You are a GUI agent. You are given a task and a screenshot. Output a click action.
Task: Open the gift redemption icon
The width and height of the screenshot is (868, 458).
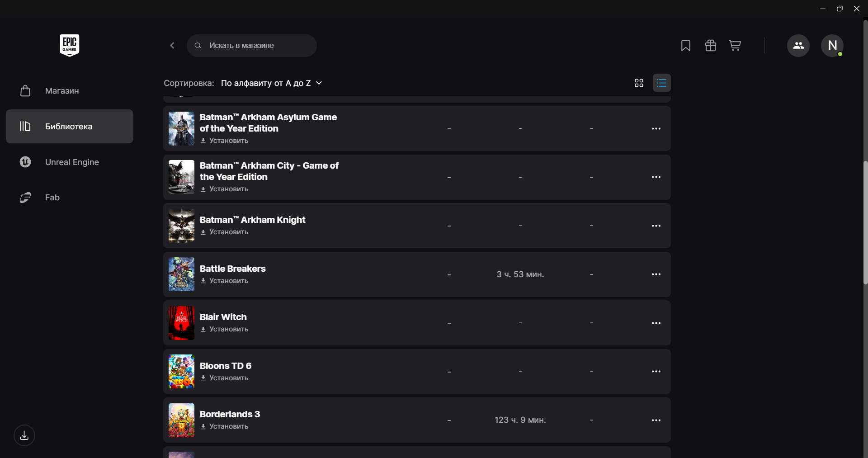[710, 46]
